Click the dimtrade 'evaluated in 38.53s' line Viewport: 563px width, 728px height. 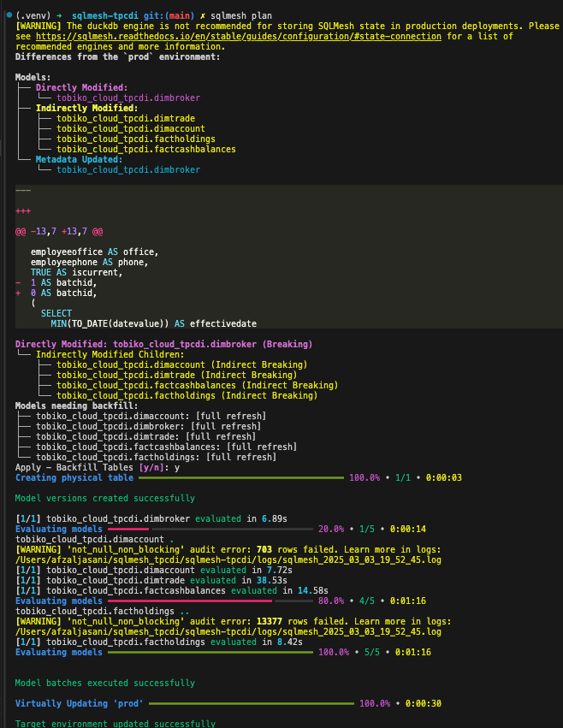(x=151, y=580)
